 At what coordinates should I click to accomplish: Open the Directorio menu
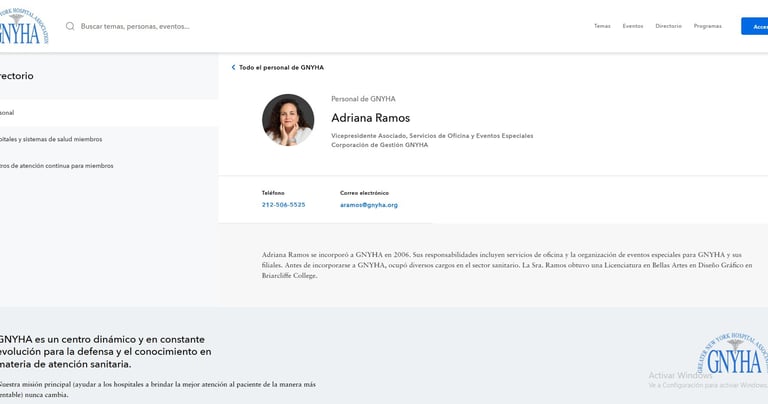pos(669,26)
